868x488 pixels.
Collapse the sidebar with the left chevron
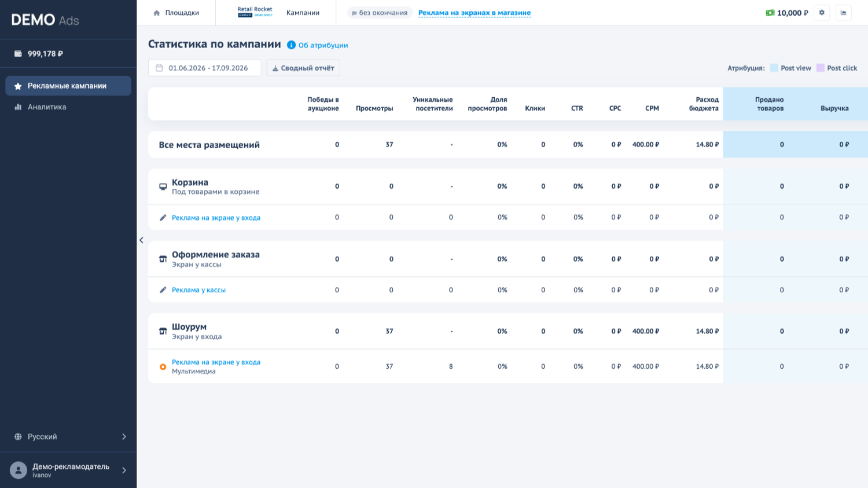(x=141, y=240)
